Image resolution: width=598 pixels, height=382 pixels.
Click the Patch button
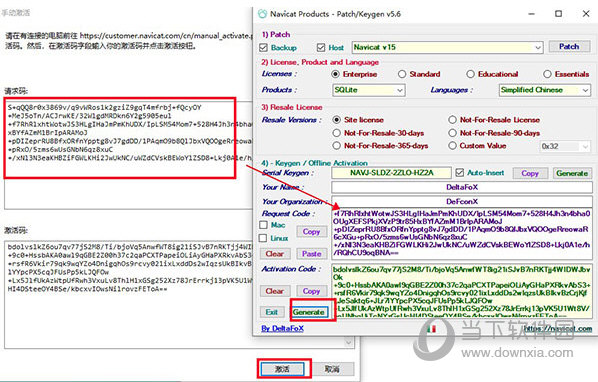click(x=569, y=47)
